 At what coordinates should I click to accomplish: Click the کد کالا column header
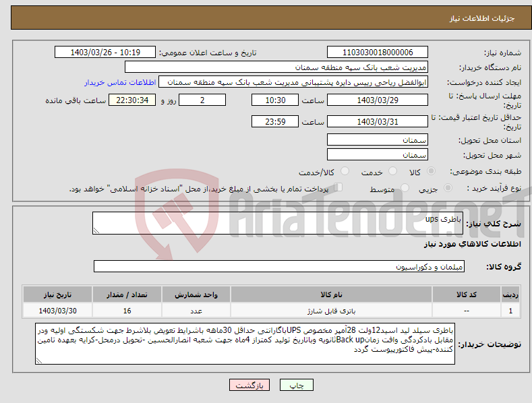click(467, 294)
